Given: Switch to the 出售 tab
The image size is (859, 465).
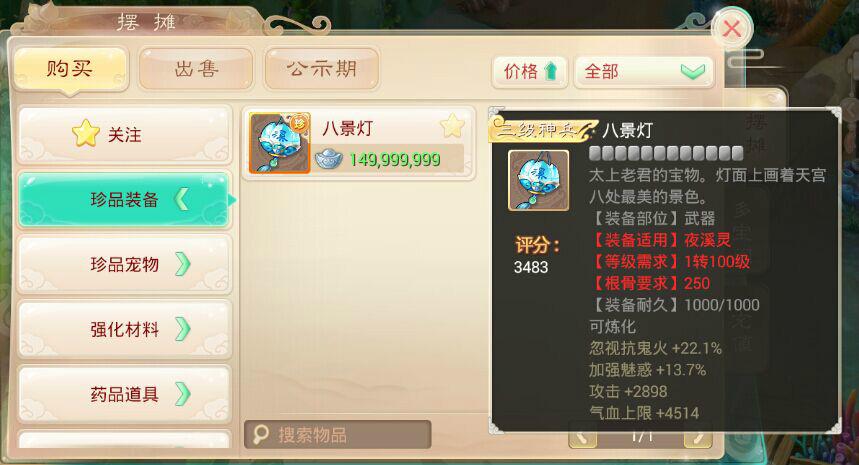Looking at the screenshot, I should (196, 69).
